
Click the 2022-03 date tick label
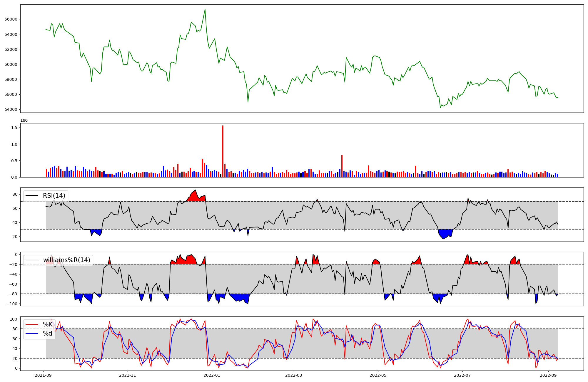click(x=294, y=375)
